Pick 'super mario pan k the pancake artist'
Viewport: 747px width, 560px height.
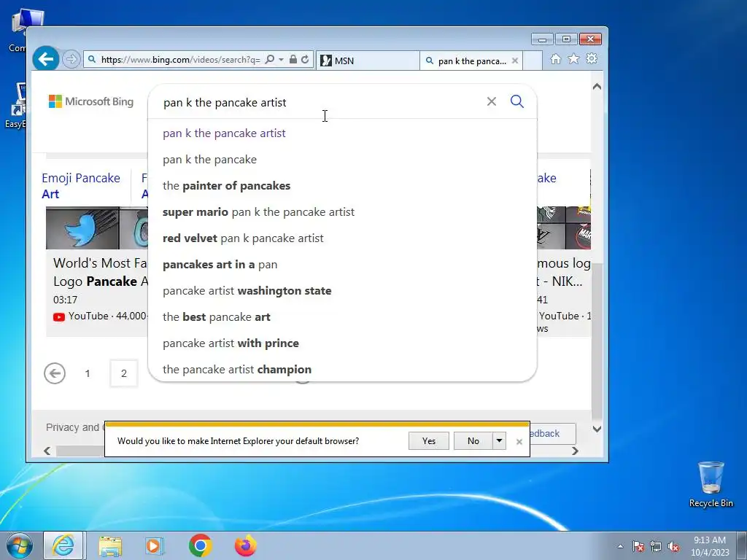point(342,212)
